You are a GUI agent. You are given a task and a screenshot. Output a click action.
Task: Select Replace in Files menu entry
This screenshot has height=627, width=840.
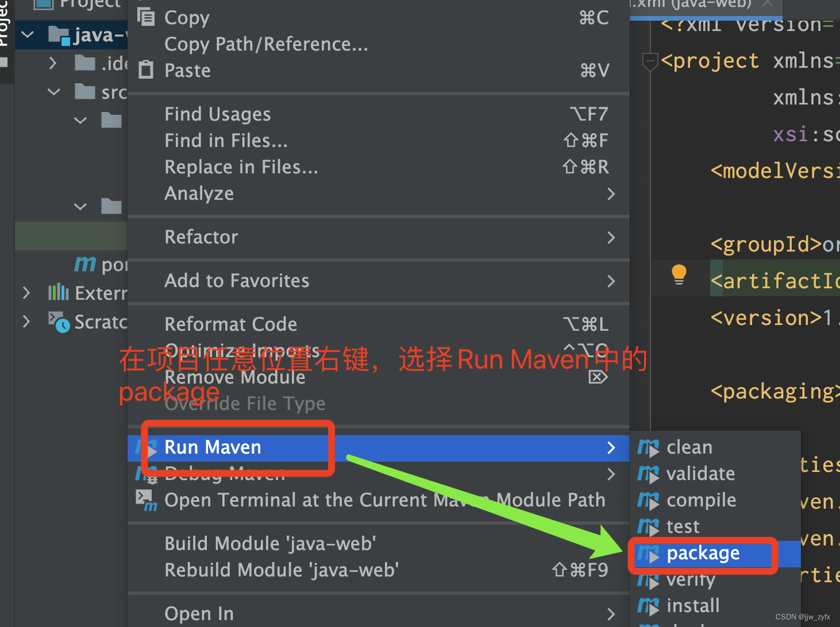click(378, 167)
